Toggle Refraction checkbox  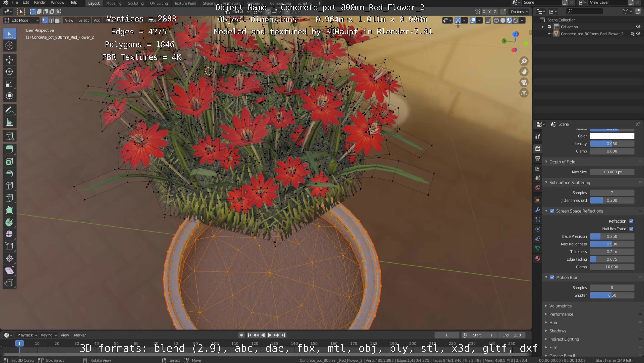pyautogui.click(x=631, y=221)
